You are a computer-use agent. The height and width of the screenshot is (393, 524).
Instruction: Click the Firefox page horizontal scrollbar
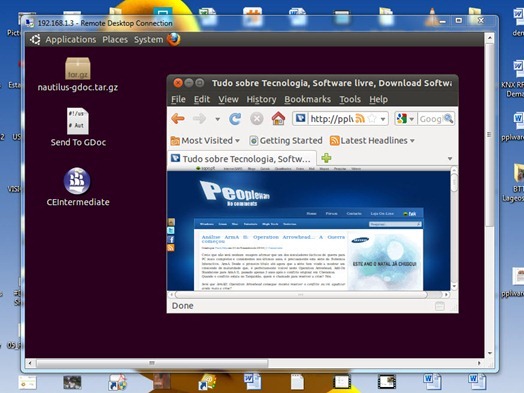(x=301, y=295)
